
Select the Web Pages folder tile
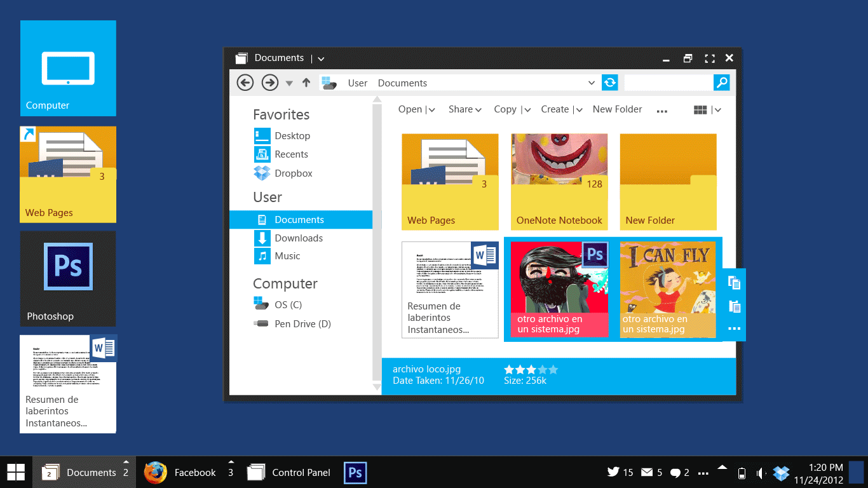450,182
